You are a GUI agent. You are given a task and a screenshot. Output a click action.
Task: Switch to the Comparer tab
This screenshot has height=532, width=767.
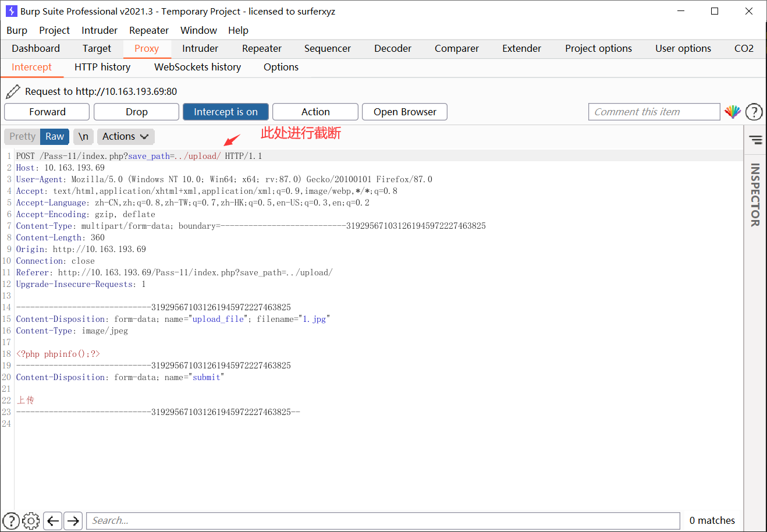coord(457,48)
